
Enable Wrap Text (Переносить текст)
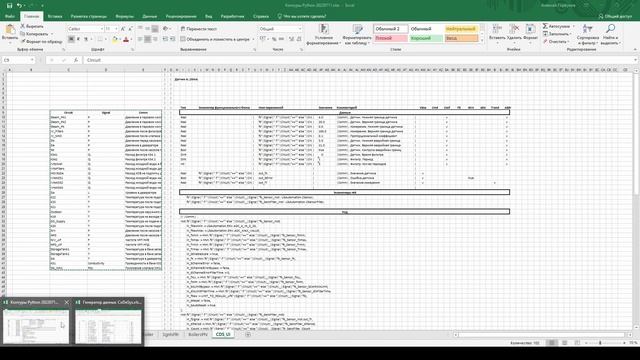pyautogui.click(x=199, y=29)
